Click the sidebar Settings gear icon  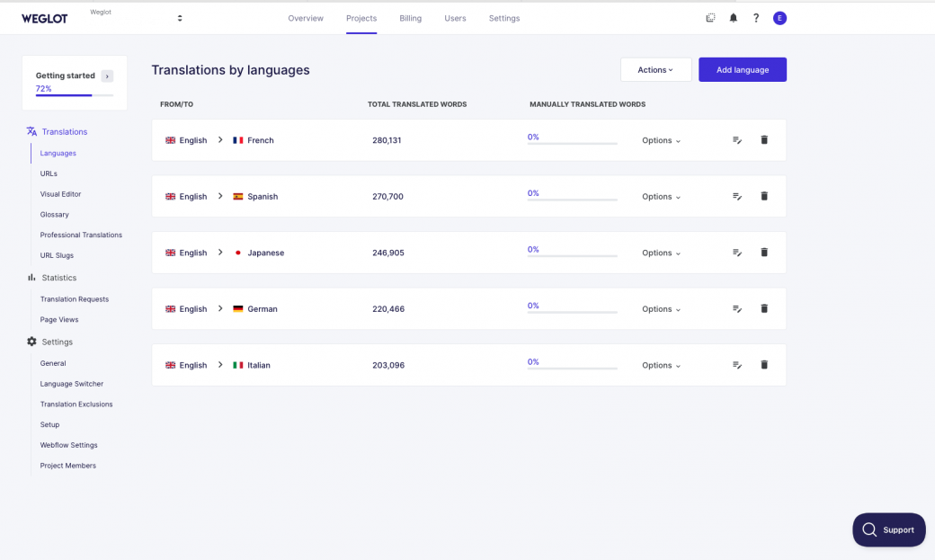click(31, 342)
